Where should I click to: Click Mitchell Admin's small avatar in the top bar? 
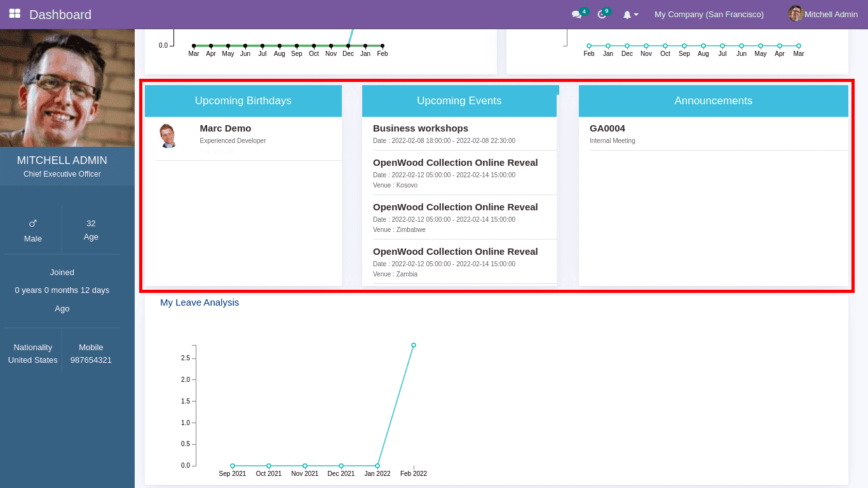pos(796,14)
